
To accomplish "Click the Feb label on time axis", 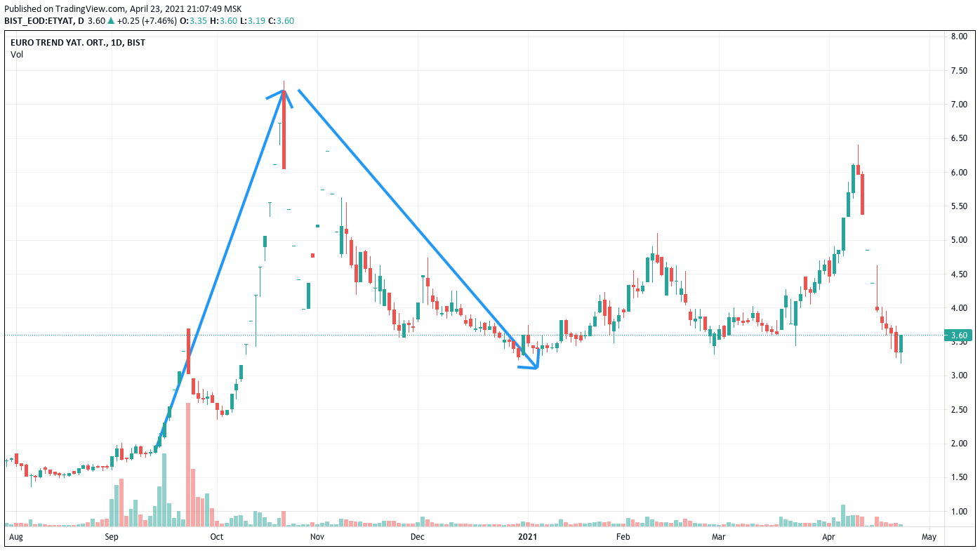I will tap(623, 537).
